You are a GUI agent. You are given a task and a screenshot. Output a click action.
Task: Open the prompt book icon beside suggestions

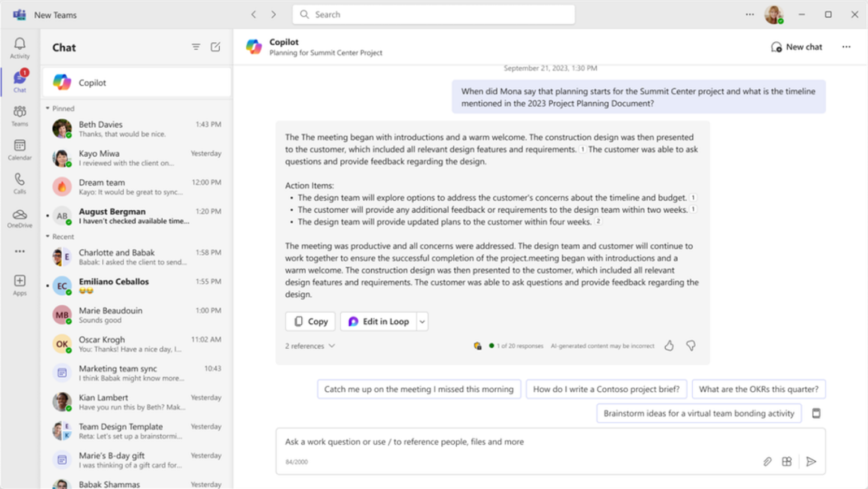pyautogui.click(x=816, y=413)
